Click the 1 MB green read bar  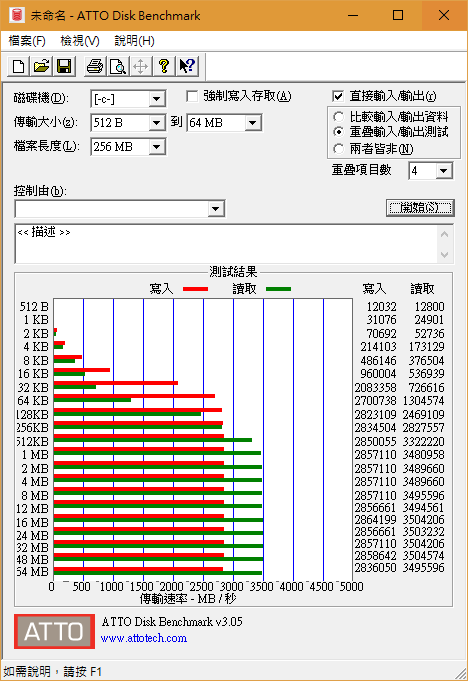coord(157,453)
